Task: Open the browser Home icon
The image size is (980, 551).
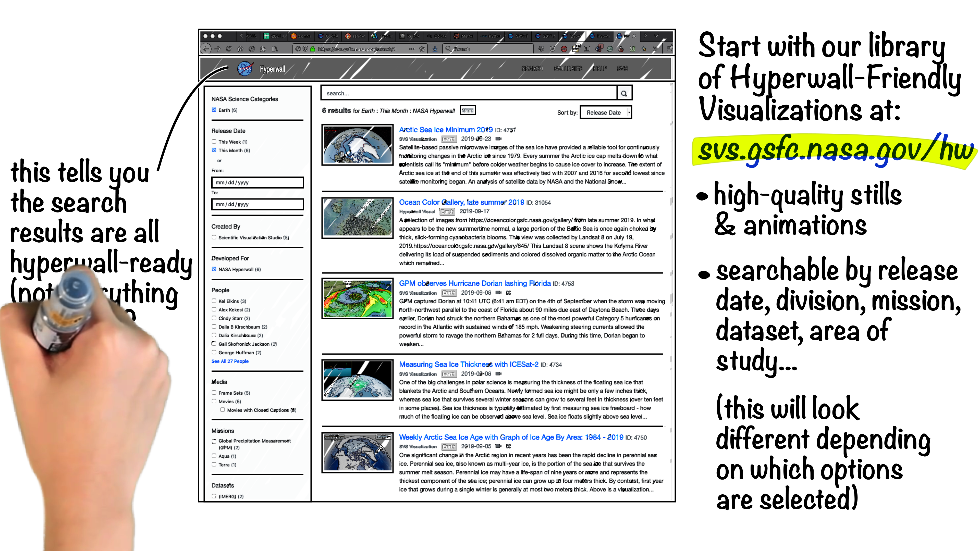Action: click(240, 49)
